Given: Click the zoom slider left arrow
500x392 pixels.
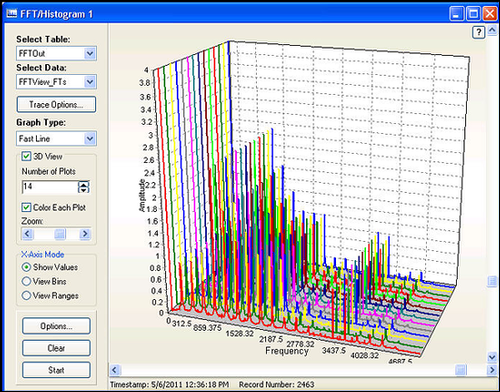Looking at the screenshot, I should (27, 234).
